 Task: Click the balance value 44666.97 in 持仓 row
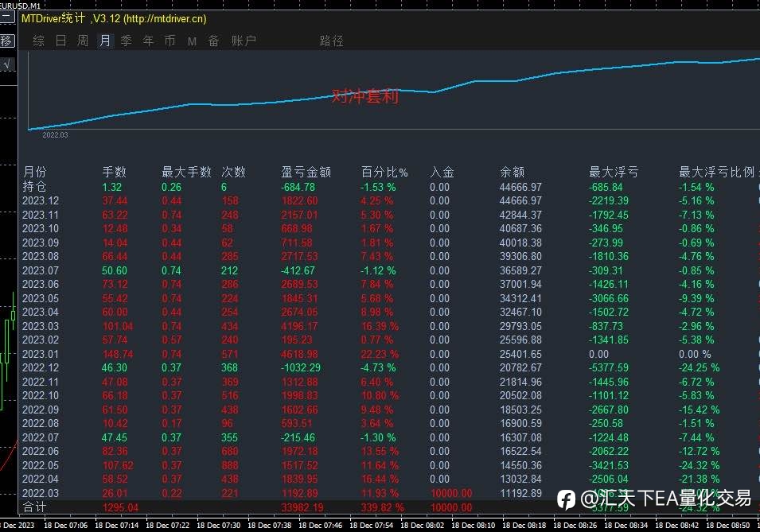click(520, 187)
